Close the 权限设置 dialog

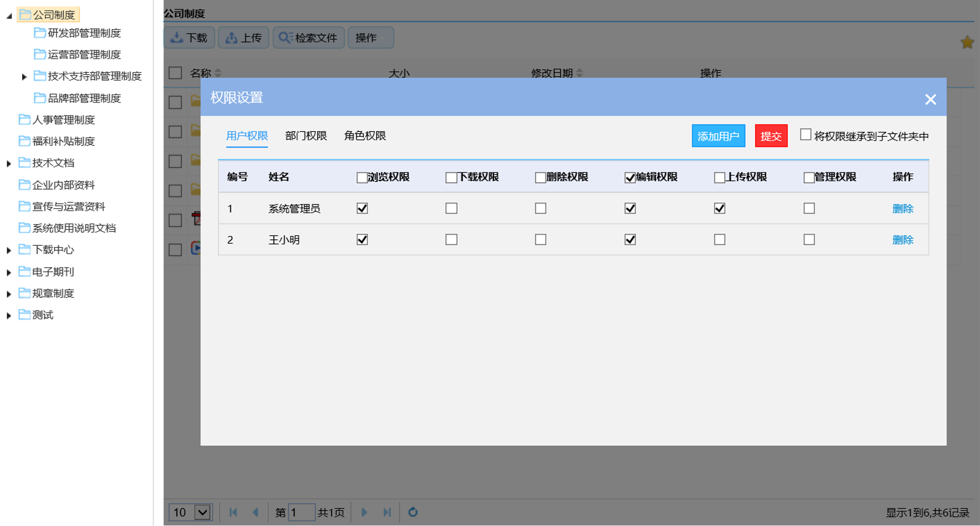(x=931, y=99)
